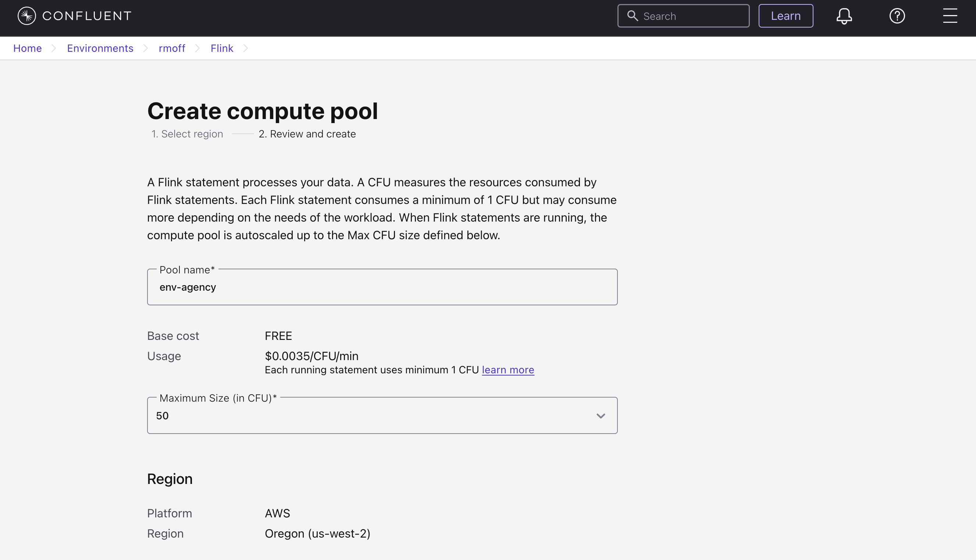Click the $0.0035/CFU/min usage value
Image resolution: width=976 pixels, height=560 pixels.
311,356
